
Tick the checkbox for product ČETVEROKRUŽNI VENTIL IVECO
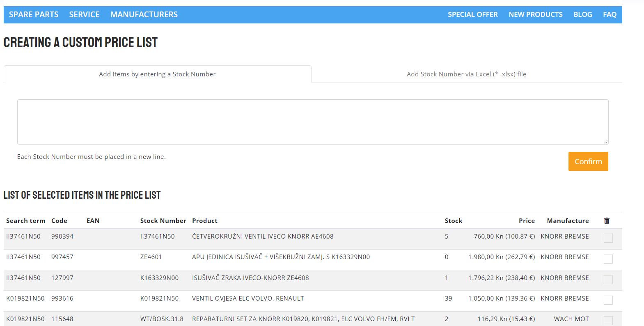click(x=608, y=238)
